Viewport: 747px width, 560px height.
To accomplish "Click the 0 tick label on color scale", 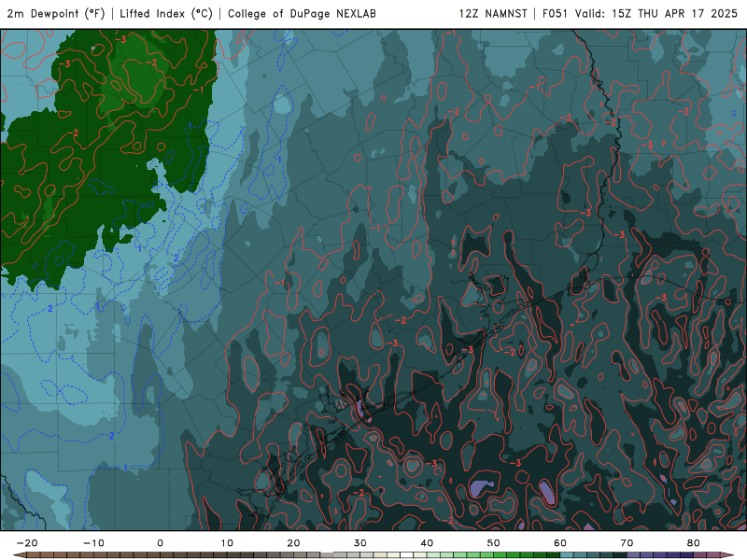I will coord(160,543).
